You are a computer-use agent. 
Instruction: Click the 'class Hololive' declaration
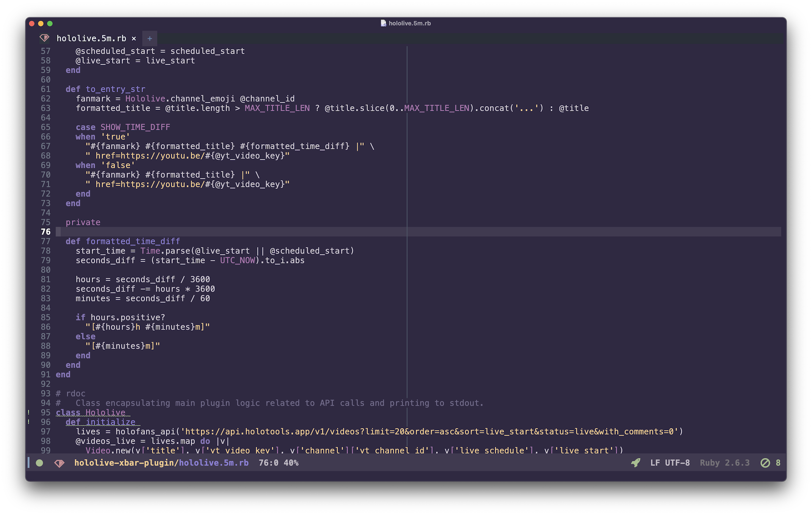click(x=91, y=413)
